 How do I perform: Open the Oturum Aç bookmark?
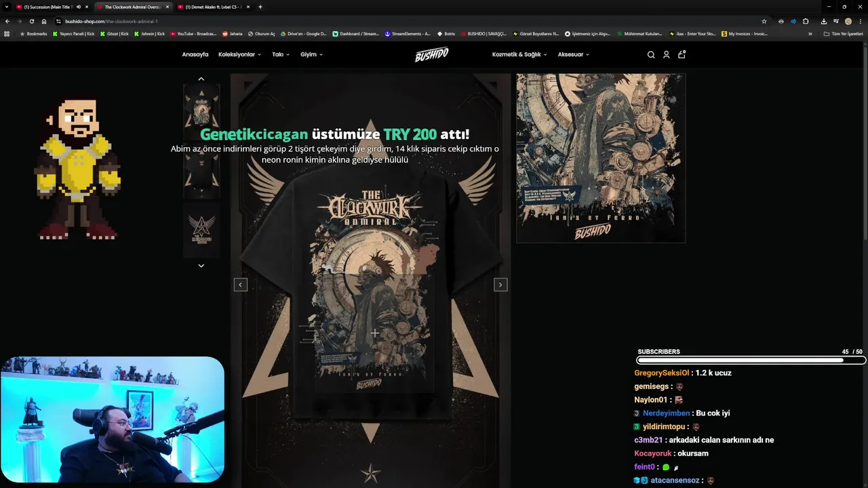(x=262, y=33)
